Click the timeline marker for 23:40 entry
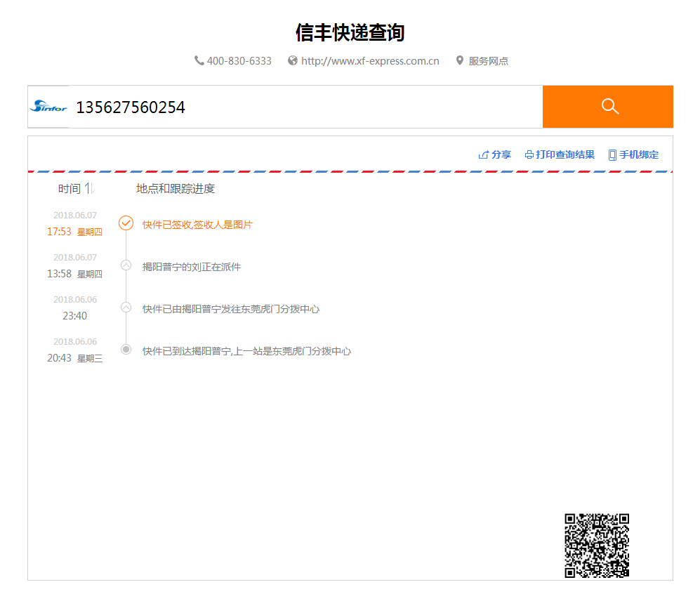 click(126, 308)
